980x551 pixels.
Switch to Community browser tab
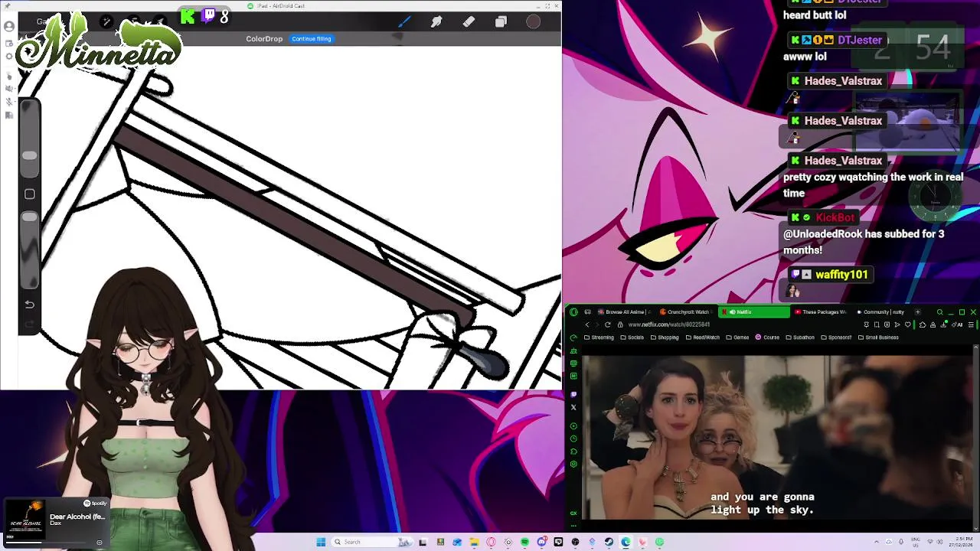pos(880,311)
